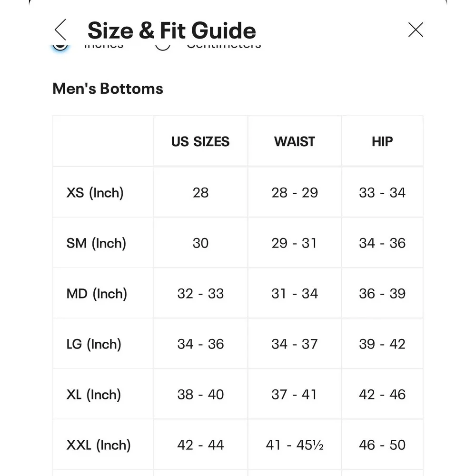Select the Centimeters radio button
476x476 pixels.
(163, 47)
